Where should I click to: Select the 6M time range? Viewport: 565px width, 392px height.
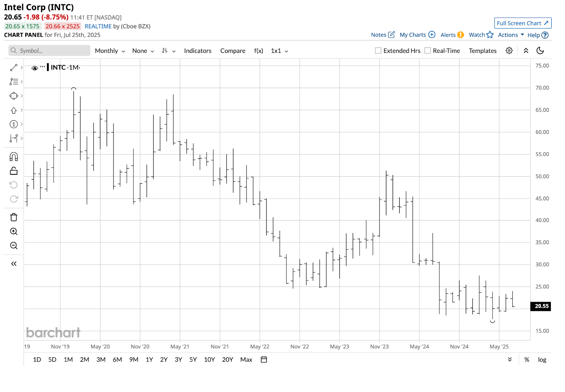[117, 360]
